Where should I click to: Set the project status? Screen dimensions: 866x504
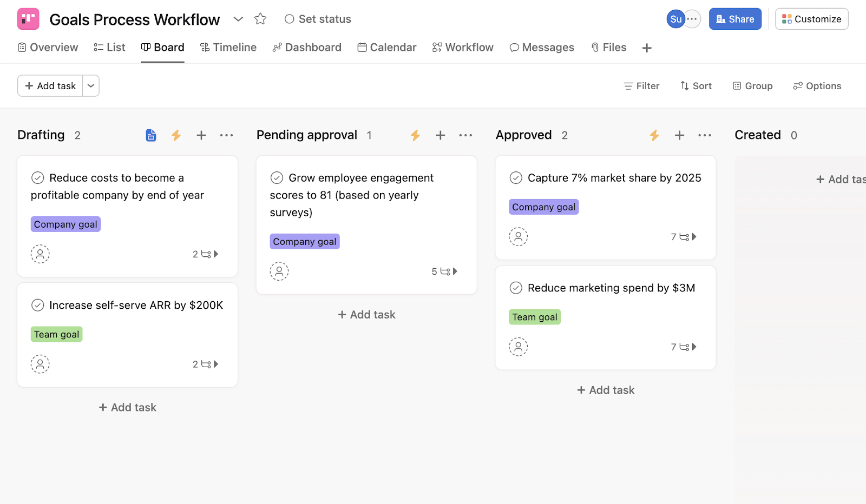tap(318, 19)
